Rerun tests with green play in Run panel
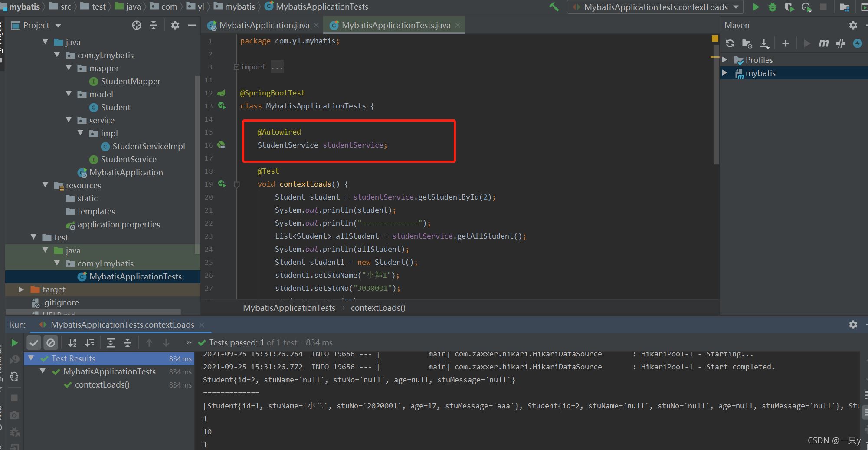Image resolution: width=868 pixels, height=450 pixels. coord(14,343)
